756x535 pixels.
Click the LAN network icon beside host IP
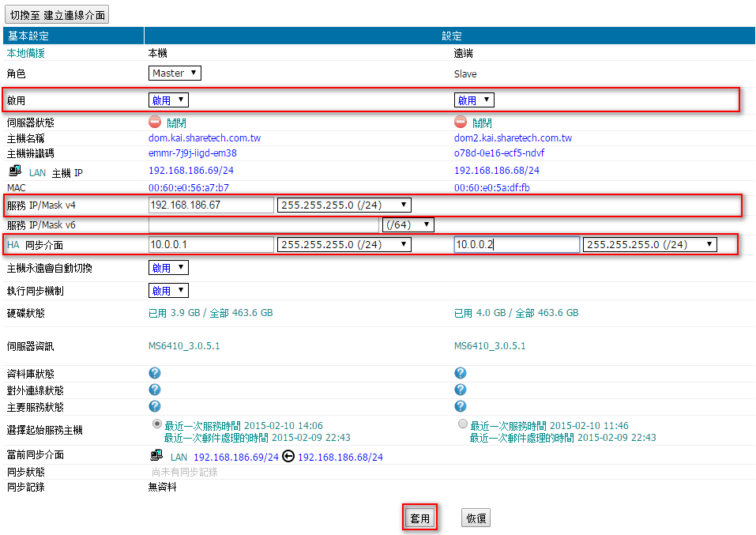[15, 171]
